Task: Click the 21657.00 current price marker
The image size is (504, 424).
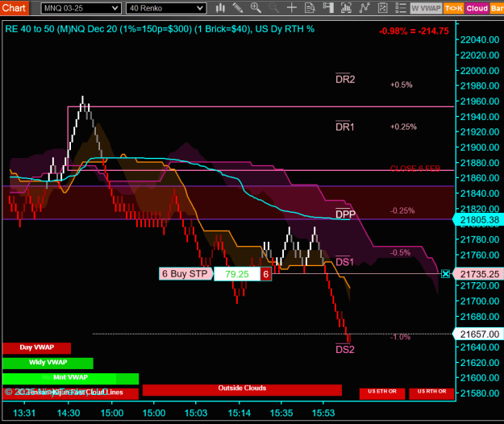Action: point(479,334)
